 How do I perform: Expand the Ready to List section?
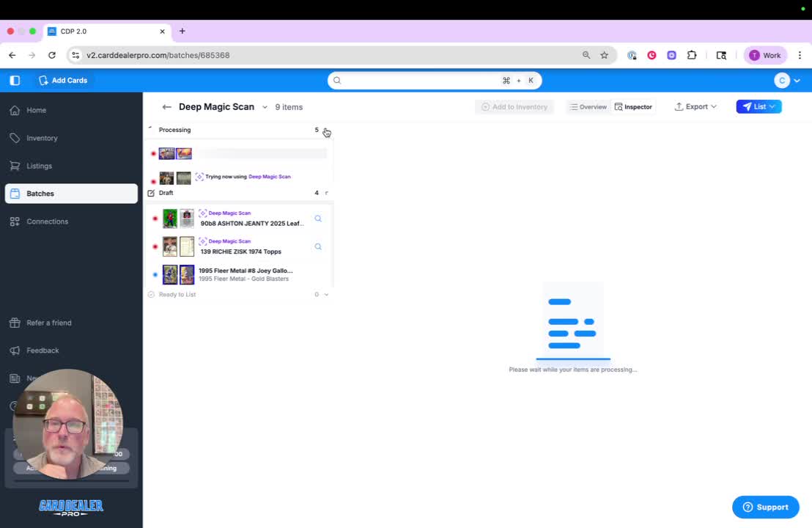tap(326, 294)
